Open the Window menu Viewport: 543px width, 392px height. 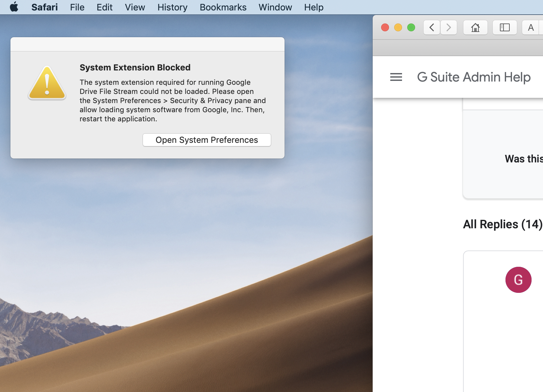click(x=275, y=7)
